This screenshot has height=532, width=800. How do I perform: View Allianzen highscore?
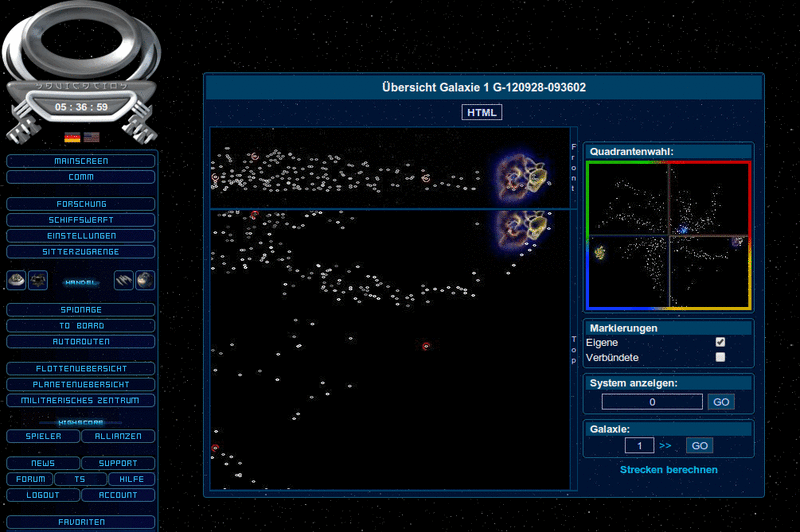[x=118, y=436]
